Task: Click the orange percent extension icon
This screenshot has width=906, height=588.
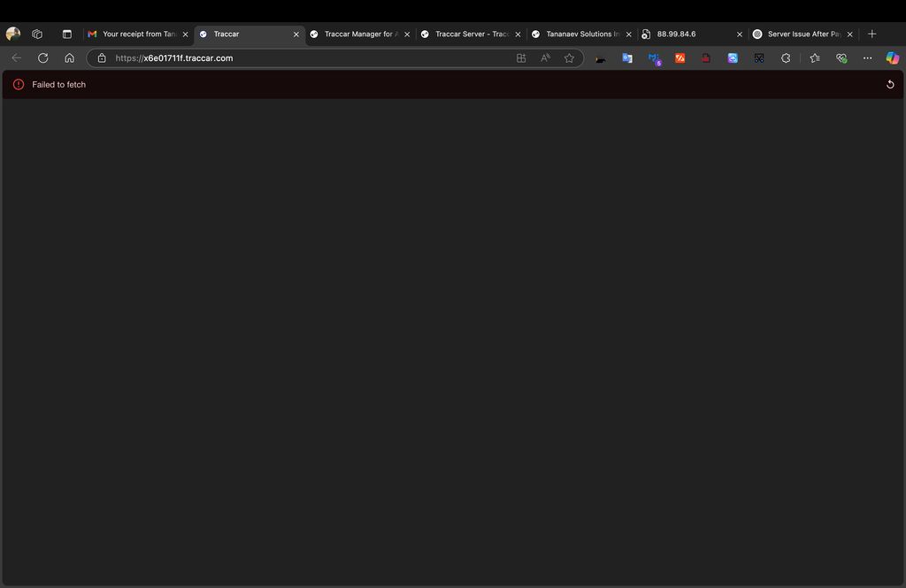Action: 680,57
